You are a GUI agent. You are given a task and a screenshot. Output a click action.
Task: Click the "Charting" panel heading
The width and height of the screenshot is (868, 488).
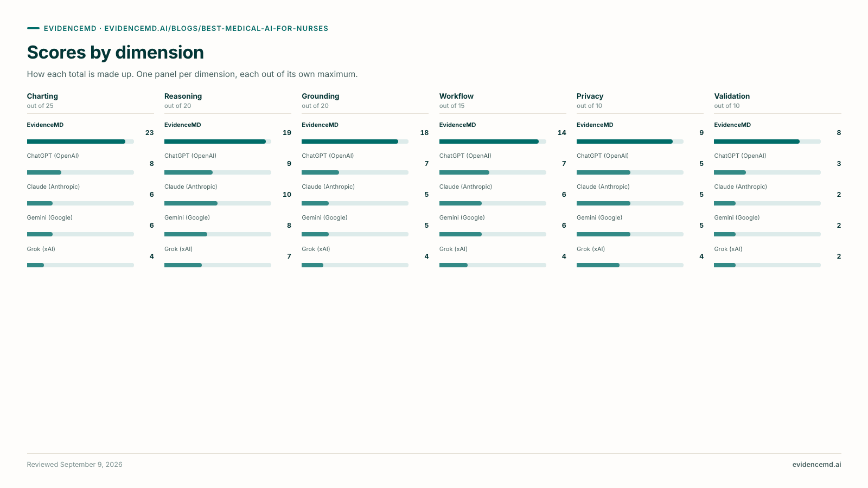[42, 96]
